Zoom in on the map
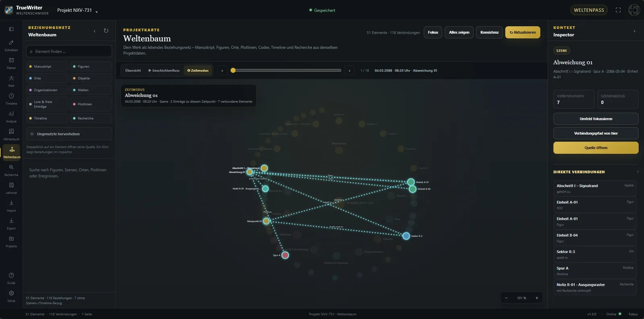Screen dimensions: 644x319 [537, 298]
